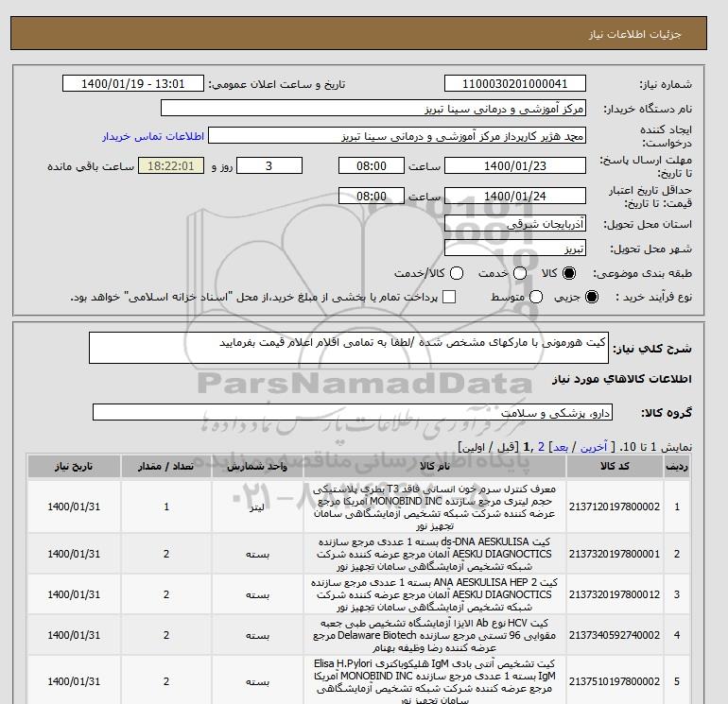Click the price validity time 08:00 field
Screen dimensions: 728x704
372,196
